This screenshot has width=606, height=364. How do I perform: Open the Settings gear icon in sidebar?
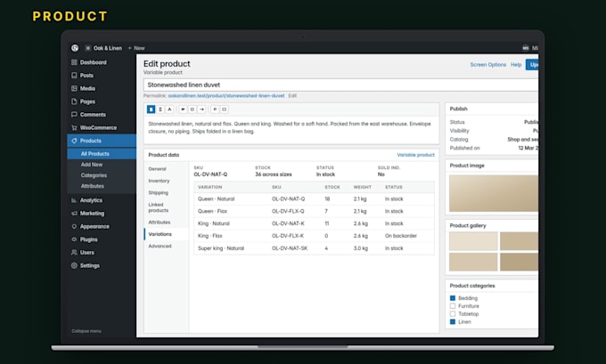pos(74,265)
